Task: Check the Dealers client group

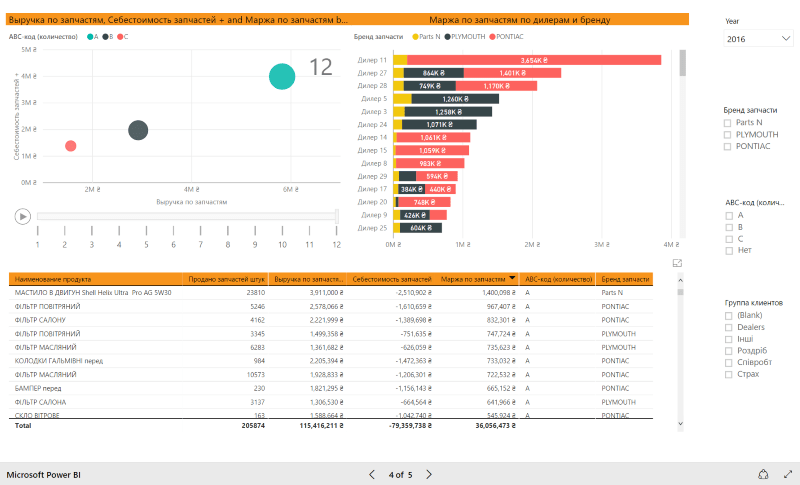Action: click(x=729, y=327)
